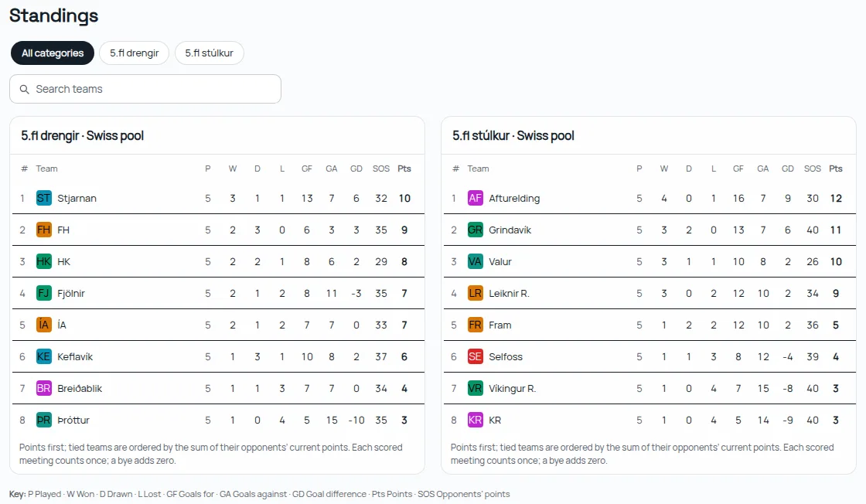866x504 pixels.
Task: Click the search magnifier icon
Action: coord(24,89)
